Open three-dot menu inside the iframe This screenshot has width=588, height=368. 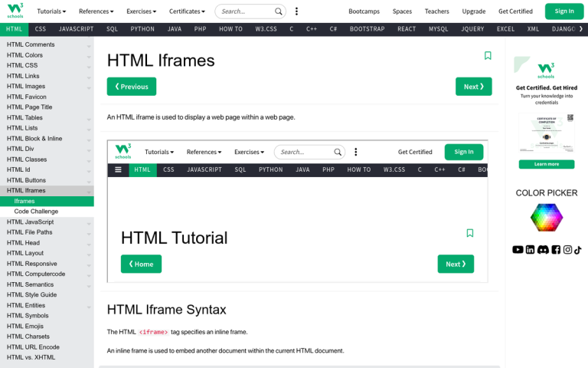coord(356,152)
